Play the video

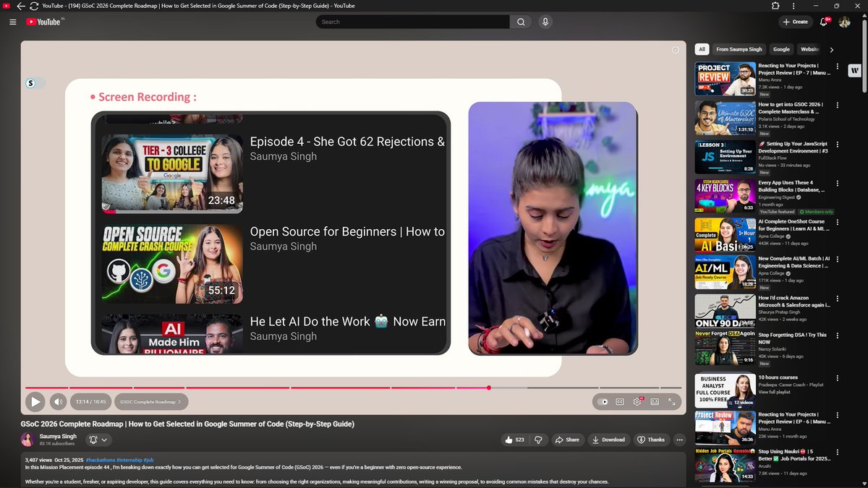[35, 401]
